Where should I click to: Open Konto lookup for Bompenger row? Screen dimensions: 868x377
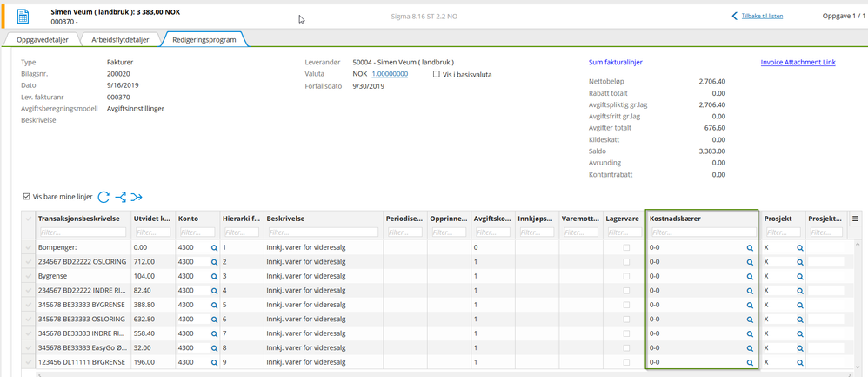(214, 246)
